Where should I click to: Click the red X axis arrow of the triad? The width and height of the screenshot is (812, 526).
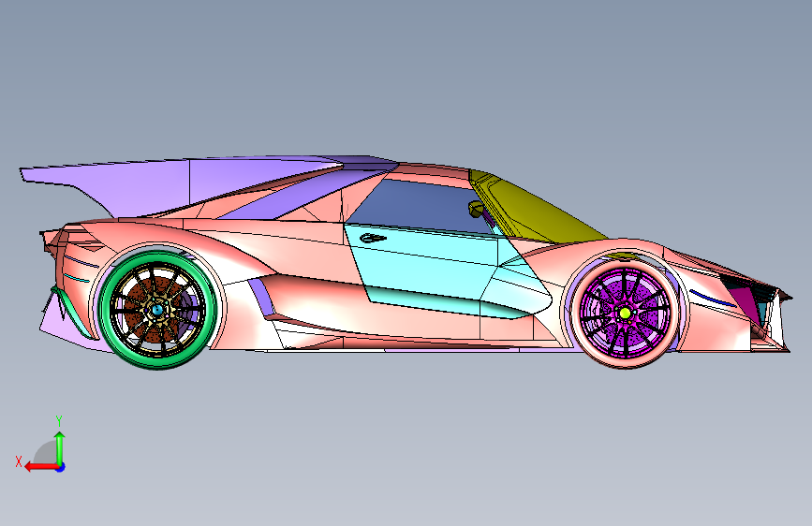pyautogui.click(x=40, y=467)
